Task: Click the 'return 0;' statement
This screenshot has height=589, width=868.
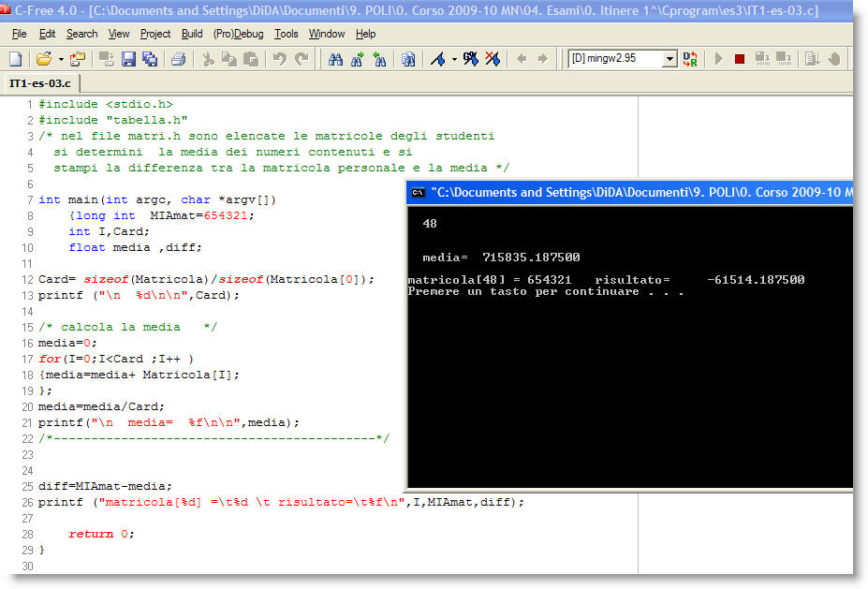Action: point(101,534)
